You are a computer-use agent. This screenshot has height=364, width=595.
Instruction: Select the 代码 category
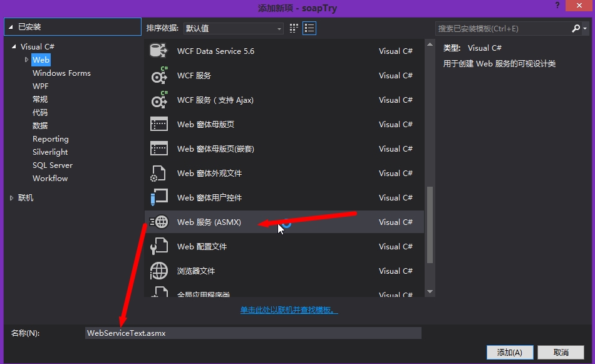click(x=40, y=112)
